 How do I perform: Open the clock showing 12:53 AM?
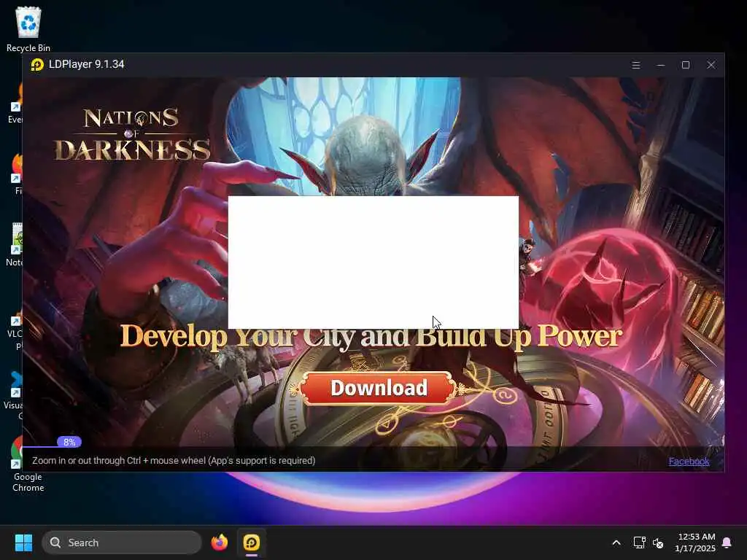695,542
